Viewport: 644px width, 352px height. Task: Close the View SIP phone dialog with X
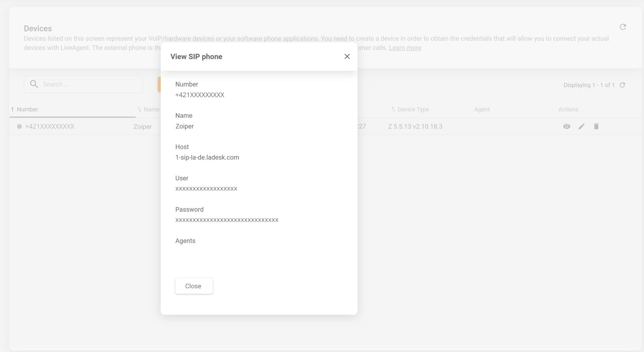pos(347,56)
